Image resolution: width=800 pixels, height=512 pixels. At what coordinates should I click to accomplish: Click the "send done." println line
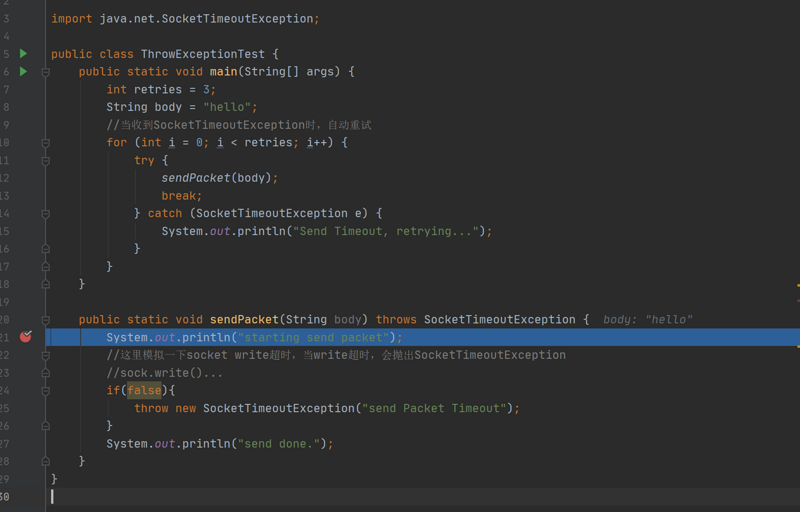(x=219, y=444)
